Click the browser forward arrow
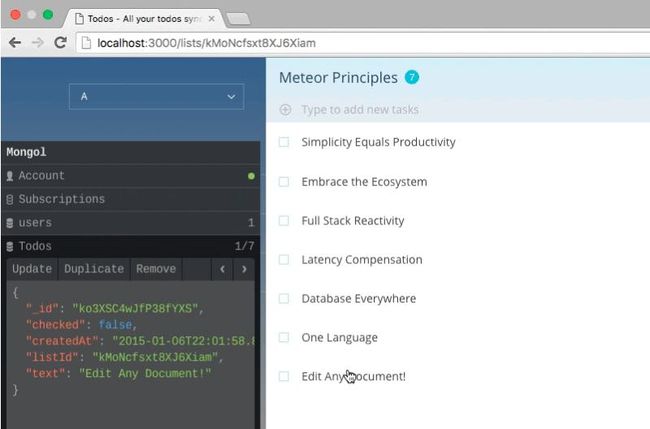This screenshot has width=650, height=429. 38,42
